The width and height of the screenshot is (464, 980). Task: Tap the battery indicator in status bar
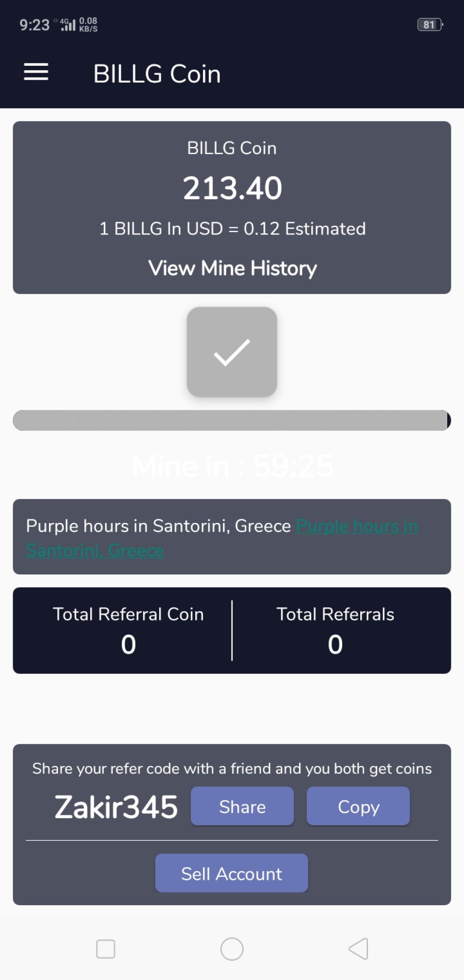430,24
